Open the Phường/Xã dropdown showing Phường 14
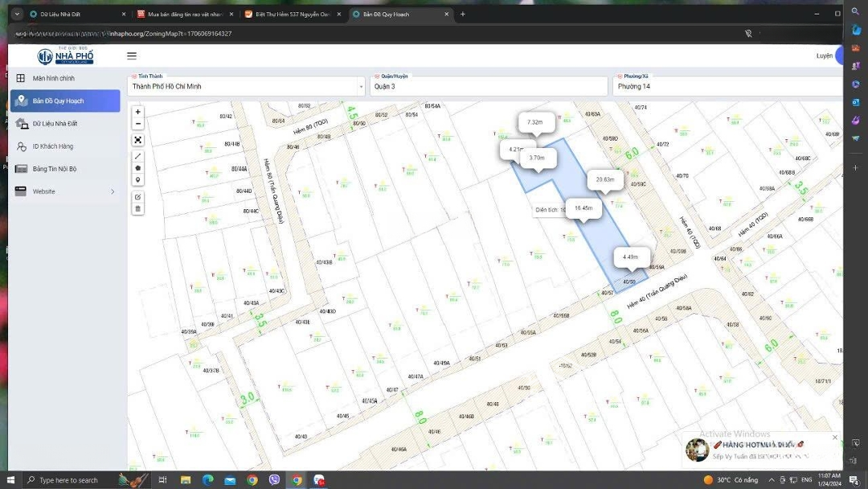This screenshot has height=489, width=868. point(727,86)
